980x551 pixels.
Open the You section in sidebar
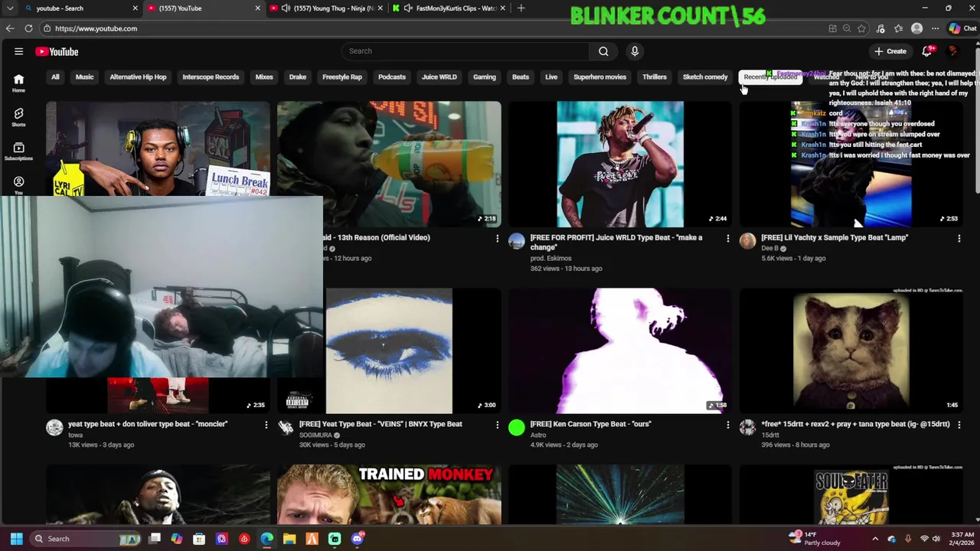pos(18,185)
